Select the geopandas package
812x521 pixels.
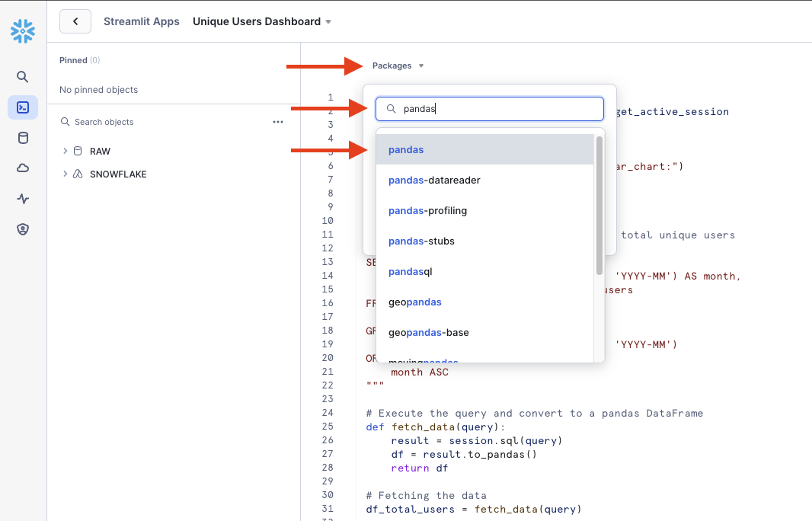[484, 302]
